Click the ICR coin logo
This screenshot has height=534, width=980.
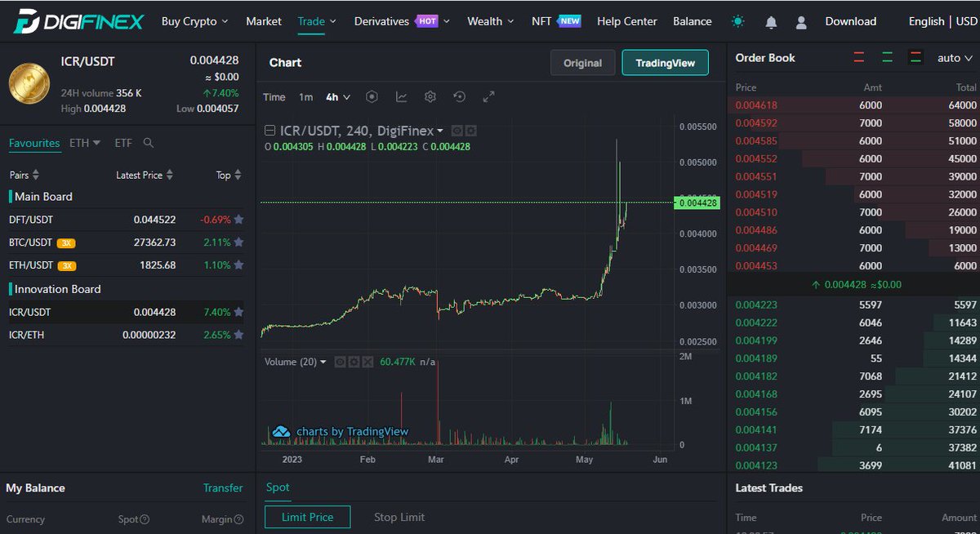click(29, 84)
